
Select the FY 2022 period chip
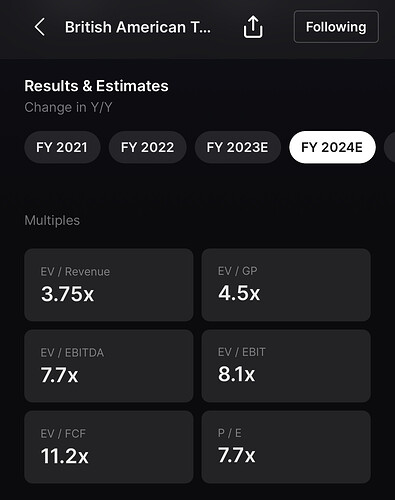147,147
